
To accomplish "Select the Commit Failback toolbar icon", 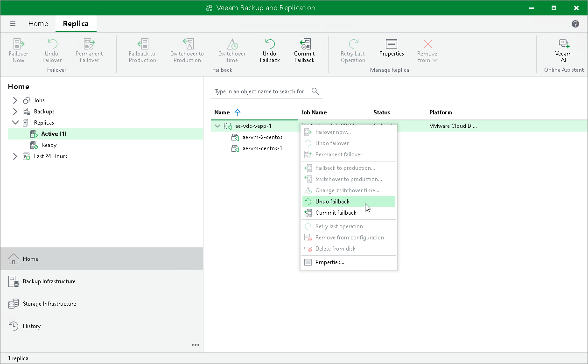I will tap(304, 50).
